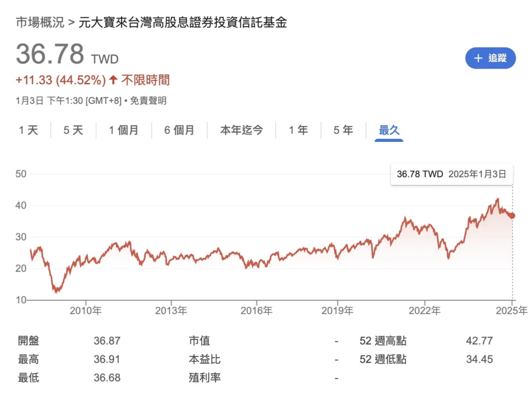Click the 元大寶來台灣高股息證券投資信託基金 breadcrumb title
The image size is (532, 393).
click(x=183, y=22)
